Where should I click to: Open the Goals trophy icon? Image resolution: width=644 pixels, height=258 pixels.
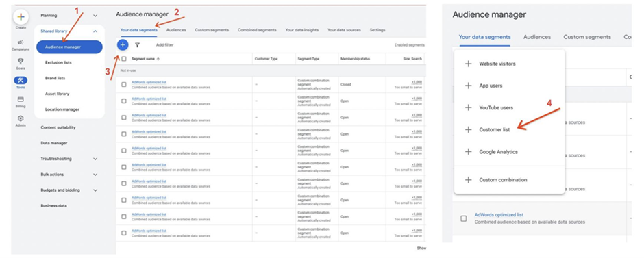point(21,61)
